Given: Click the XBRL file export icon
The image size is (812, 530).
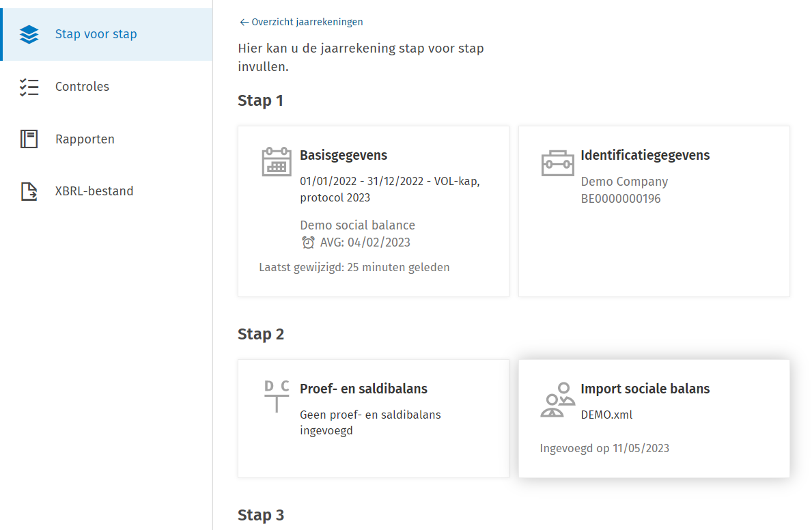Looking at the screenshot, I should point(29,192).
